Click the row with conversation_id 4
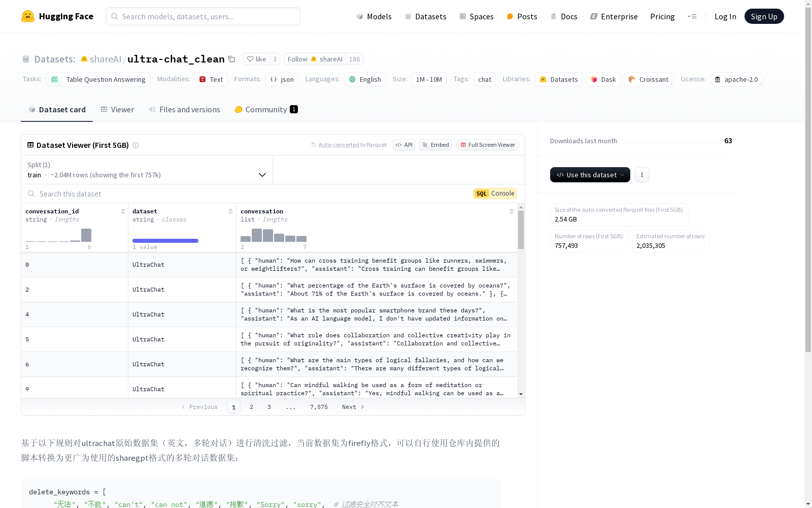 tap(269, 314)
